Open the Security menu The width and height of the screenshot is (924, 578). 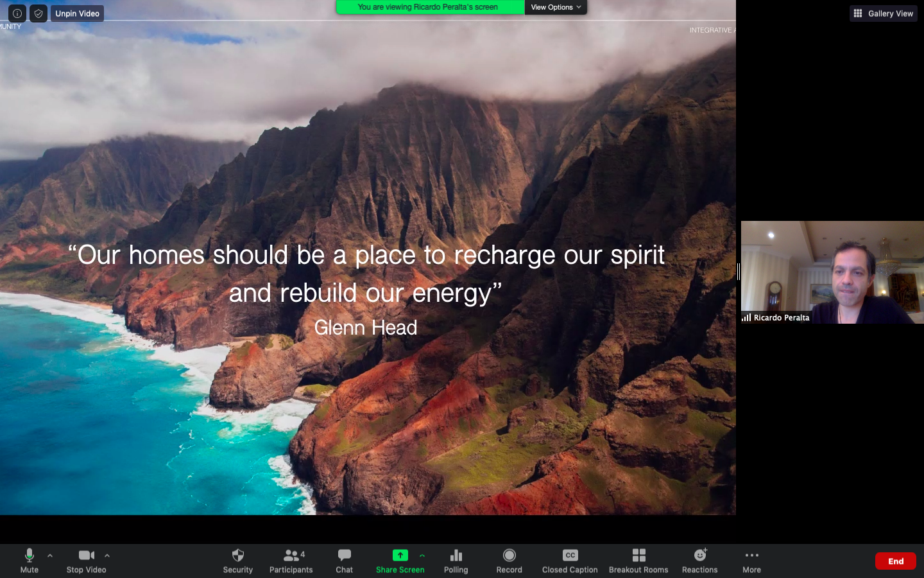tap(238, 561)
